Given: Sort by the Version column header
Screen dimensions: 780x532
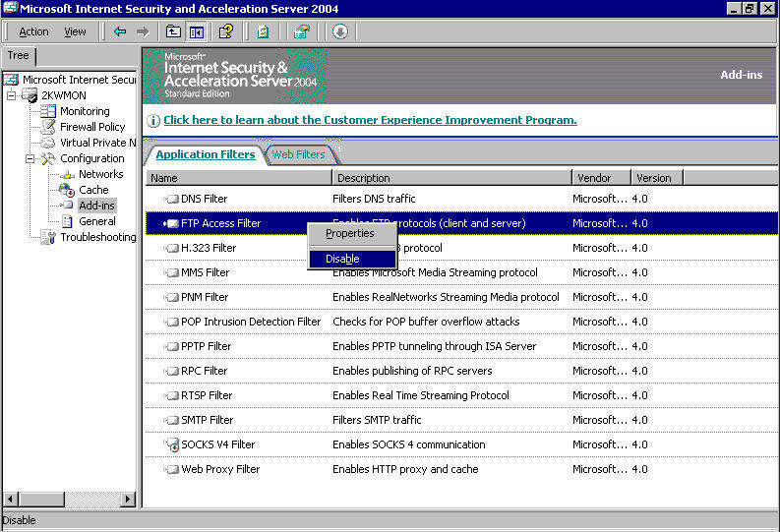Looking at the screenshot, I should (x=657, y=178).
